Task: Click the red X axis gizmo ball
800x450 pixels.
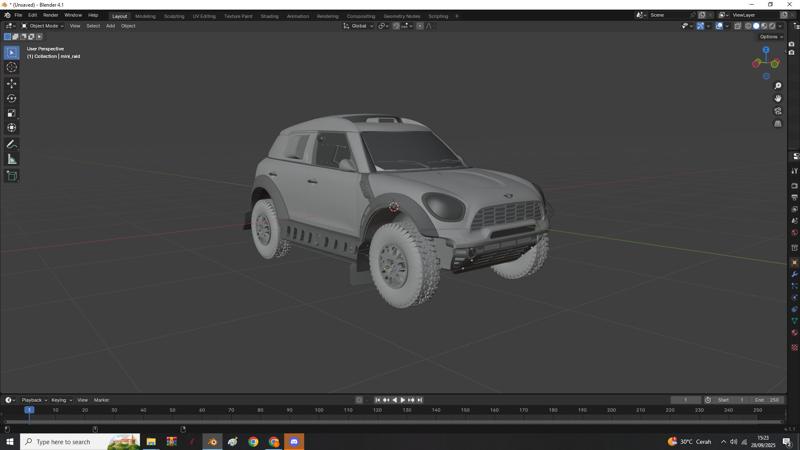Action: (756, 63)
